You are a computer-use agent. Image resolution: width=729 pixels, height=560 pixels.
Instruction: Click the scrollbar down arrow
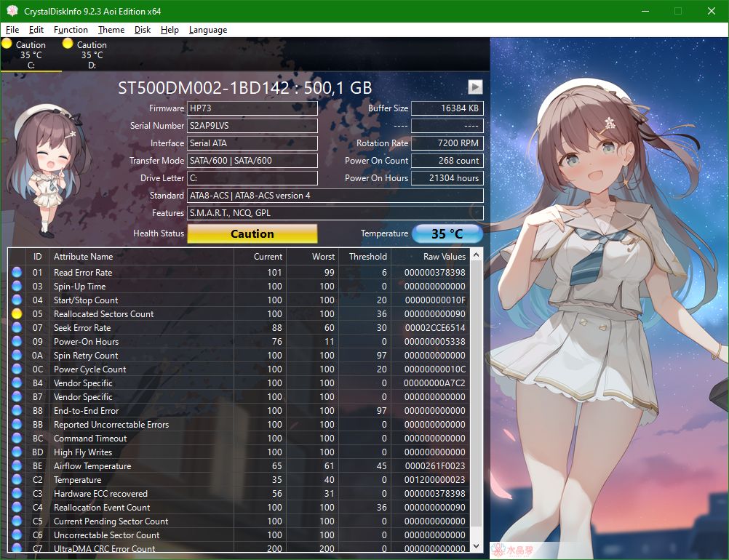pos(476,546)
